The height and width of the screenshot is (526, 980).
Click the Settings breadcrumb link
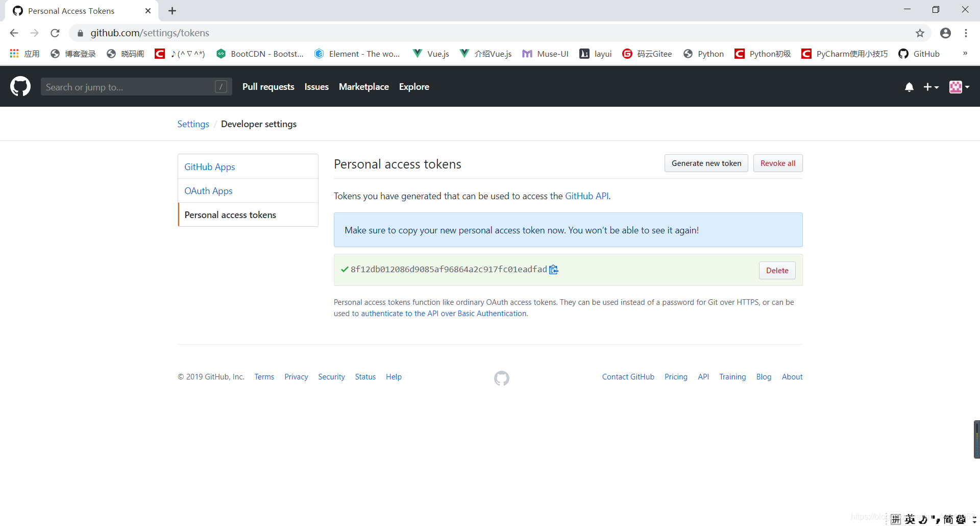coord(193,124)
